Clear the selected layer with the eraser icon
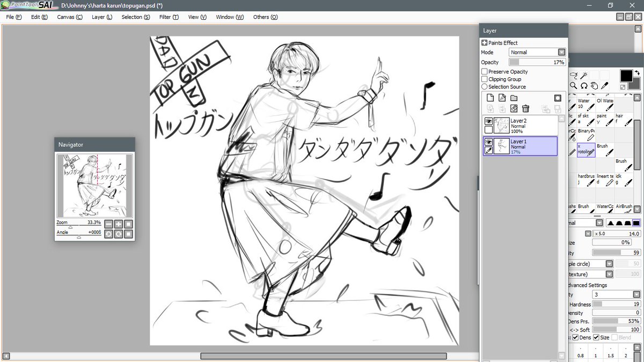 (514, 109)
